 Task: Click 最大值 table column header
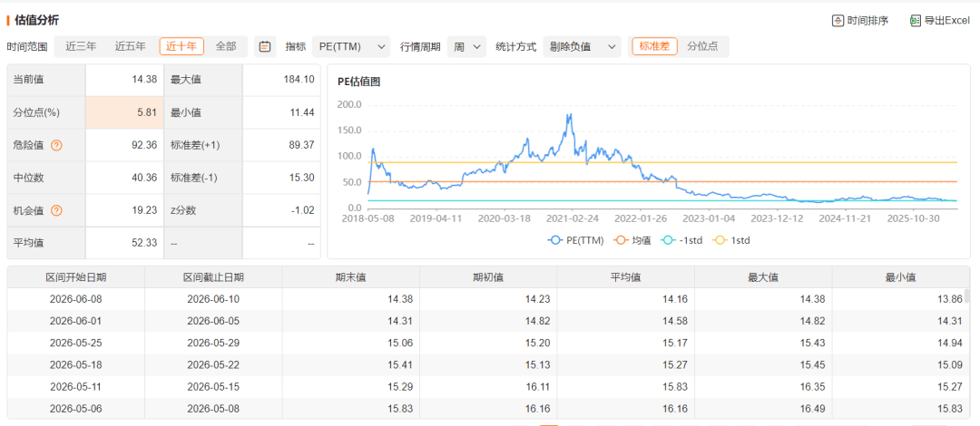coord(763,277)
